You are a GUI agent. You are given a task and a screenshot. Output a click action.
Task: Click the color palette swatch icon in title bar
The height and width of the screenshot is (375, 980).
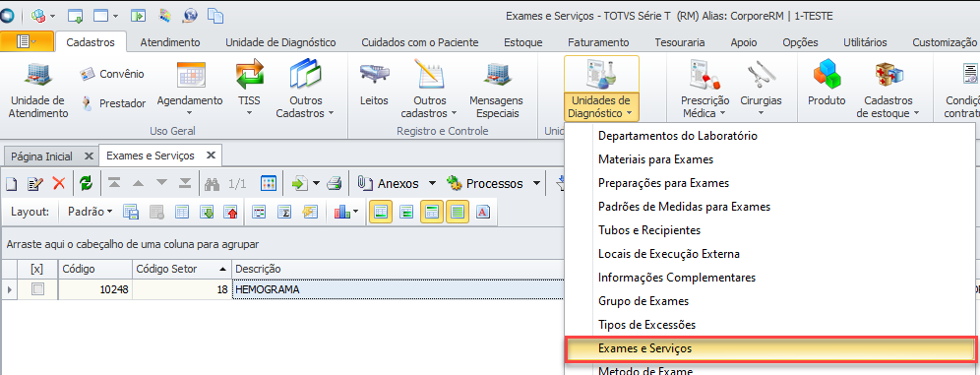pos(165,15)
